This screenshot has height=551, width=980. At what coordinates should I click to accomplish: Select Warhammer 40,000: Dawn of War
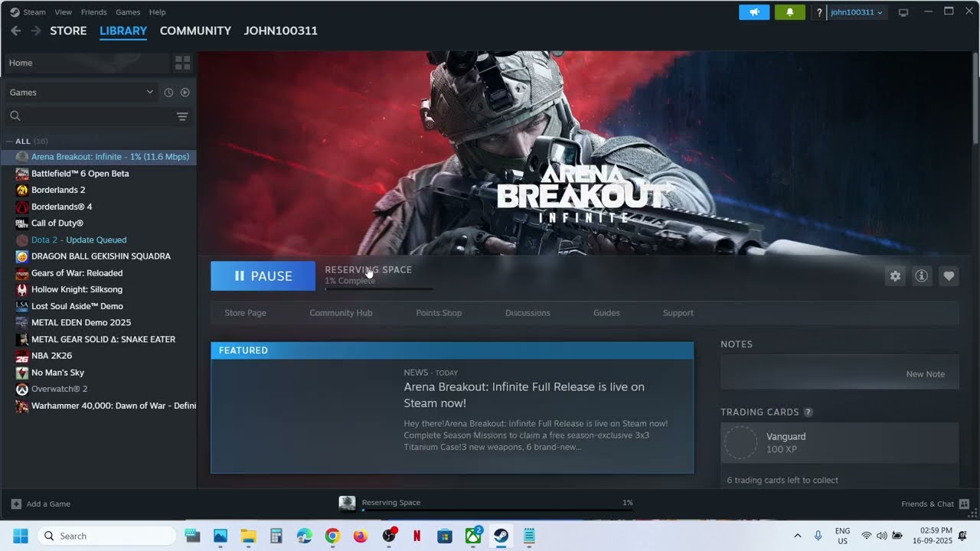(99, 406)
